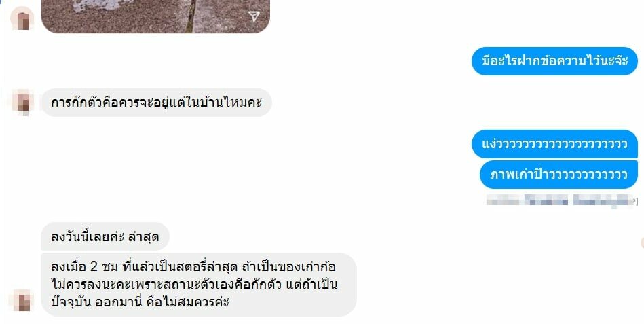Click the long grey message starting ลงเมื่อ 2 ชม
Screen dimensions: 644x324
click(199, 285)
